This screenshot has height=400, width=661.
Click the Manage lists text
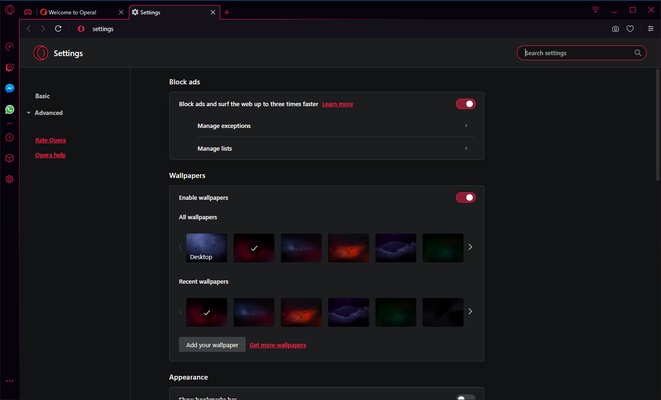click(x=215, y=148)
